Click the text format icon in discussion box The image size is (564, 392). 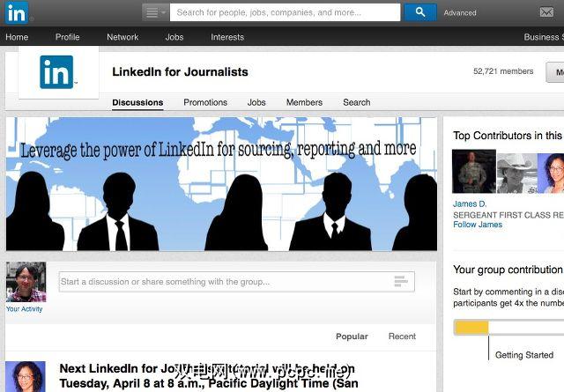point(400,281)
